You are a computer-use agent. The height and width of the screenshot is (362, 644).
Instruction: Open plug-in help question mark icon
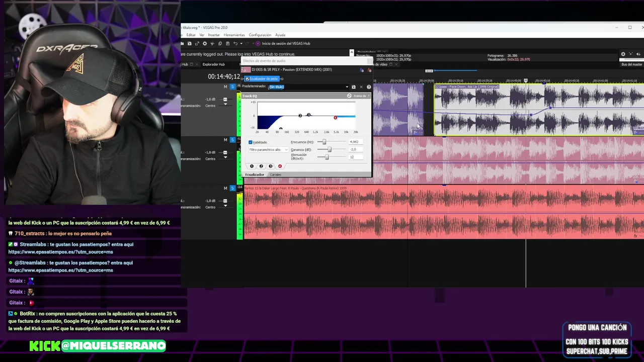coord(369,87)
